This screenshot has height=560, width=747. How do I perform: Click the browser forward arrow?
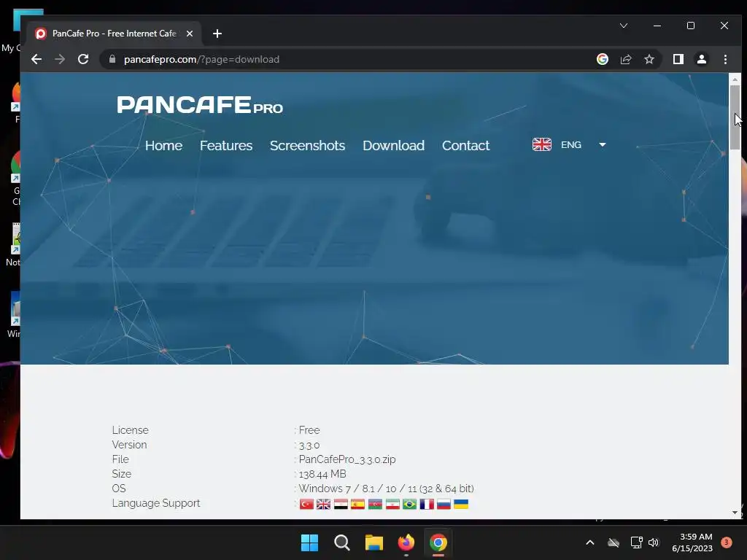[x=60, y=59]
